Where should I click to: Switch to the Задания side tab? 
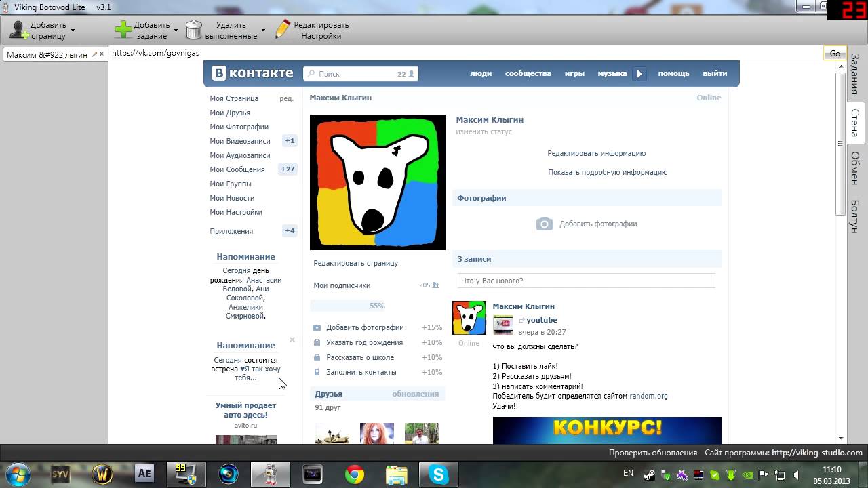[x=855, y=74]
